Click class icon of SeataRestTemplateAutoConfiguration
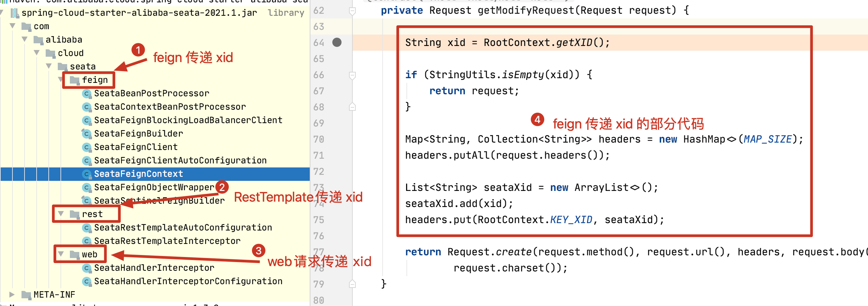 [87, 228]
